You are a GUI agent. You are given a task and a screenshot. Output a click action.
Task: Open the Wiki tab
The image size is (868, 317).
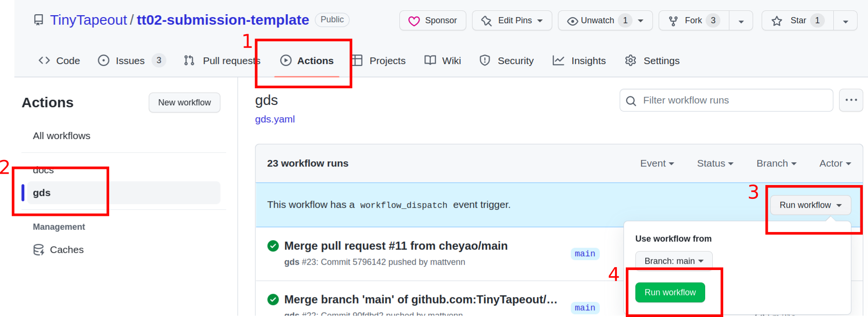tap(443, 61)
